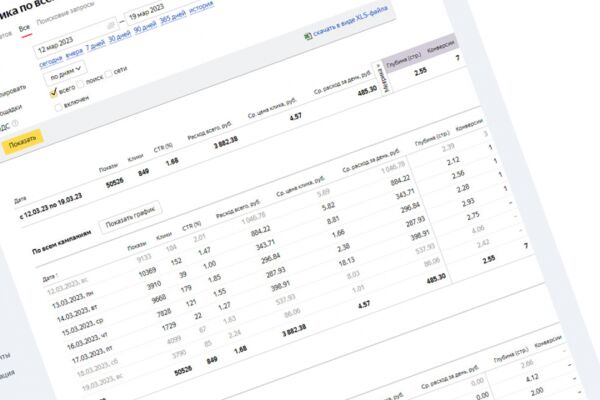The width and height of the screenshot is (600, 400).
Task: Click the start date field '12 мар 2023'
Action: [x=75, y=39]
